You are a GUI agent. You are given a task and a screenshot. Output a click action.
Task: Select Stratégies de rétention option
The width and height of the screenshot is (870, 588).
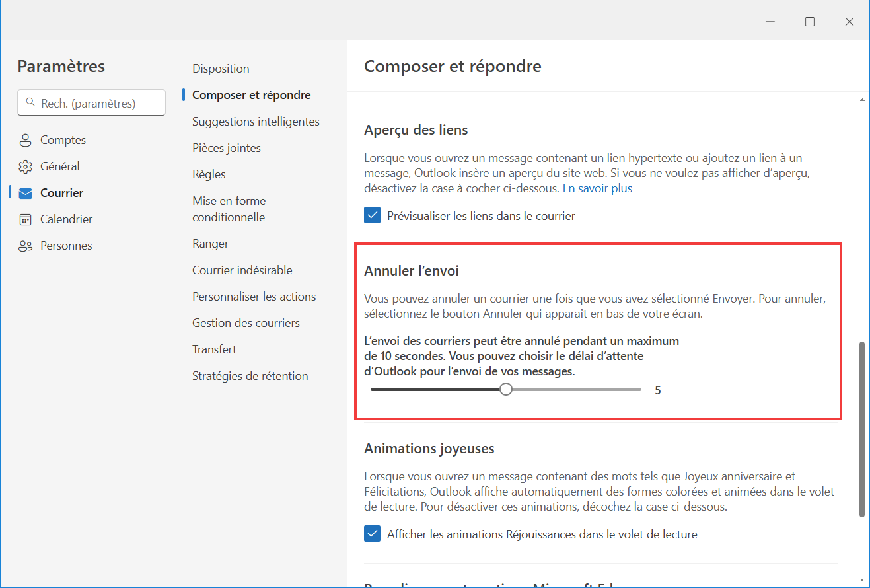point(250,376)
